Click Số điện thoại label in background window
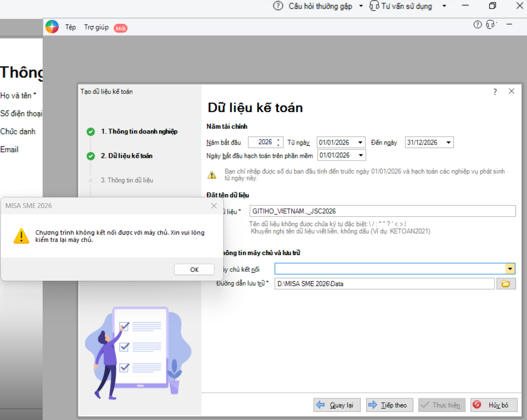 pyautogui.click(x=21, y=114)
